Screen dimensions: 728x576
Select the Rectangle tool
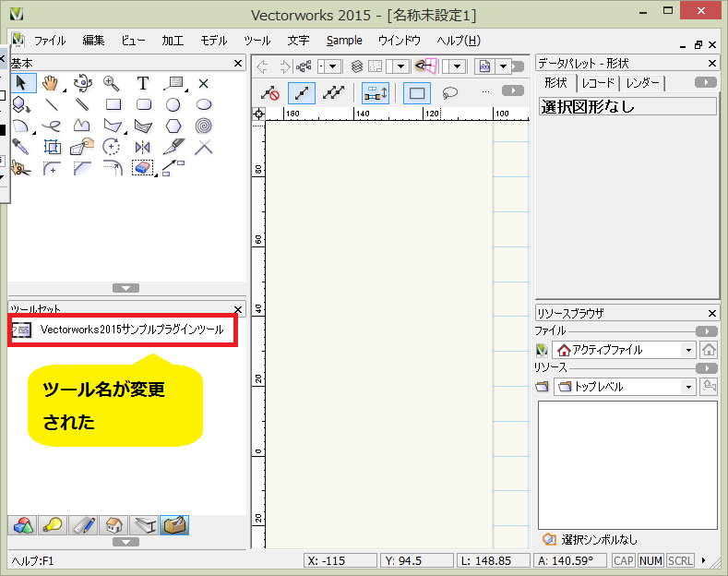tap(113, 104)
